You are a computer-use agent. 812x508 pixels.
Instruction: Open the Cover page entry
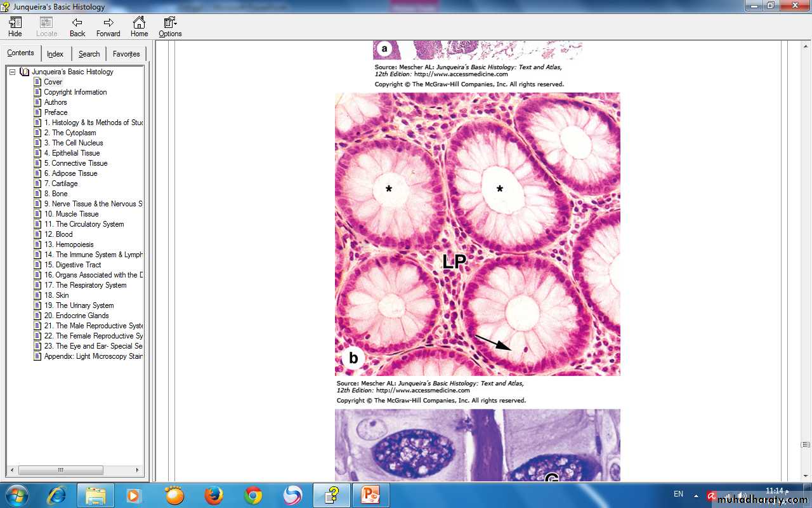[53, 82]
